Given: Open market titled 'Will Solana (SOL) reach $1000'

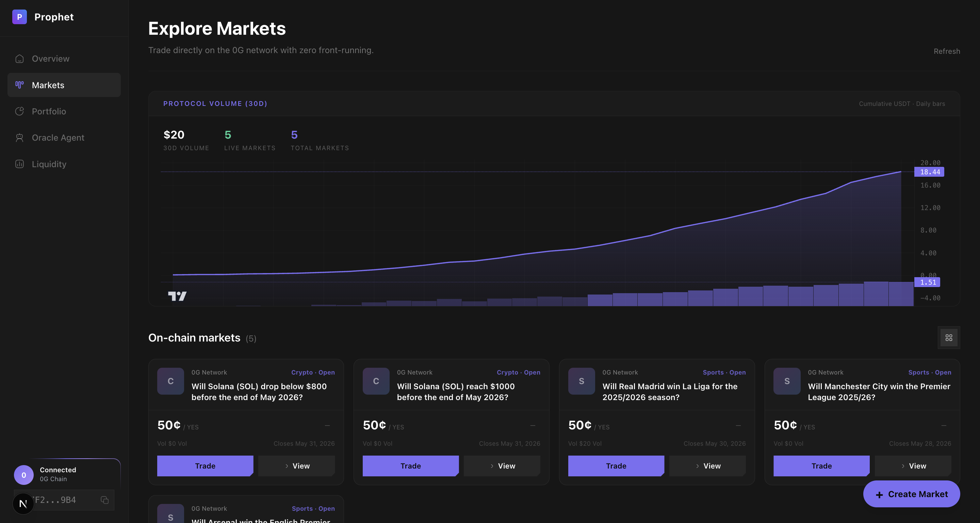Looking at the screenshot, I should pyautogui.click(x=456, y=392).
